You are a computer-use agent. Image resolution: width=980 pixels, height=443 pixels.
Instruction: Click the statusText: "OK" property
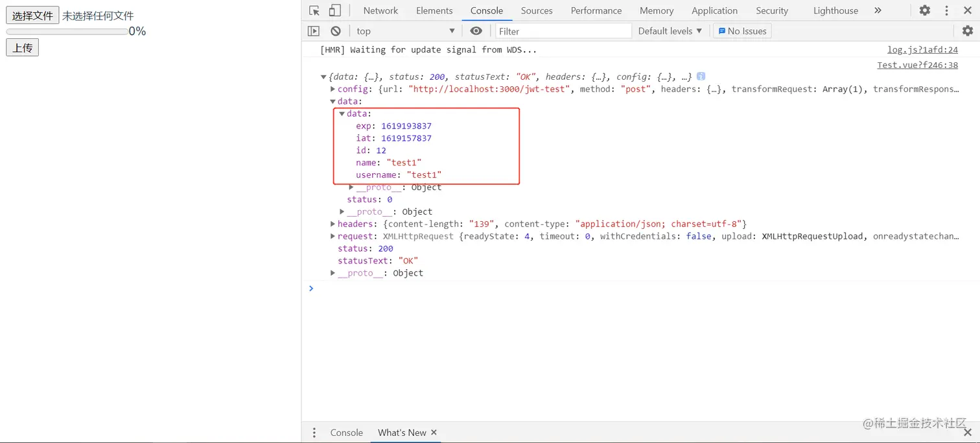click(x=378, y=261)
